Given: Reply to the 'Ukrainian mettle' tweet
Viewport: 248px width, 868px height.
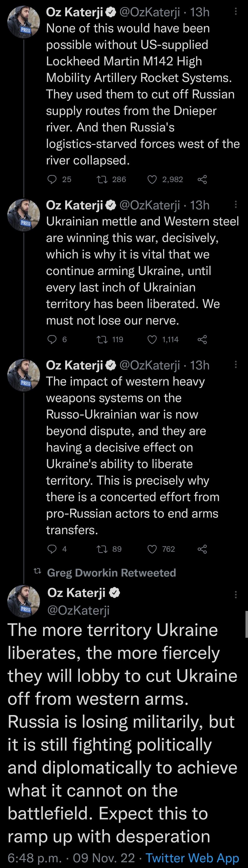Looking at the screenshot, I should click(52, 340).
